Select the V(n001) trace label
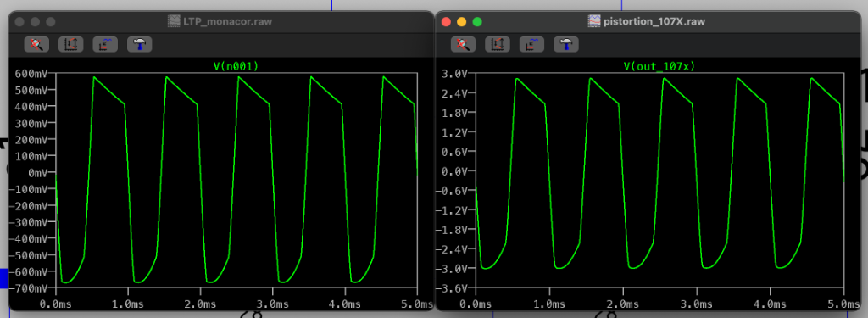The height and width of the screenshot is (318, 868). coord(236,66)
